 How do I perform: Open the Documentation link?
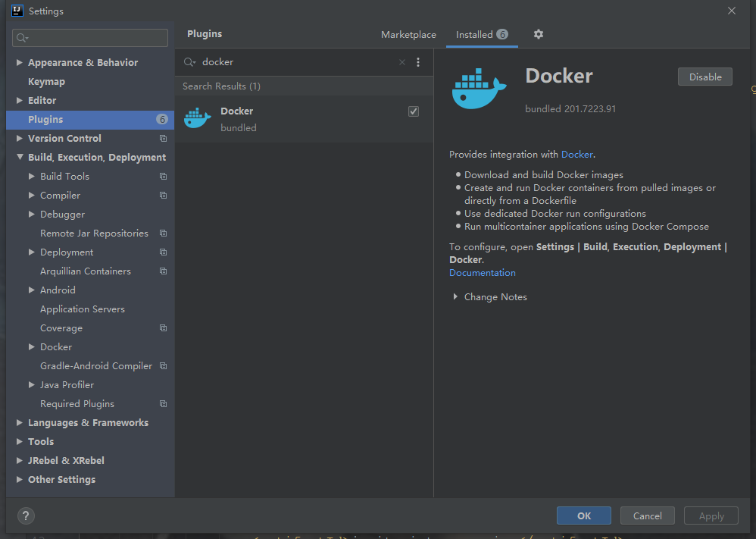[x=482, y=273]
